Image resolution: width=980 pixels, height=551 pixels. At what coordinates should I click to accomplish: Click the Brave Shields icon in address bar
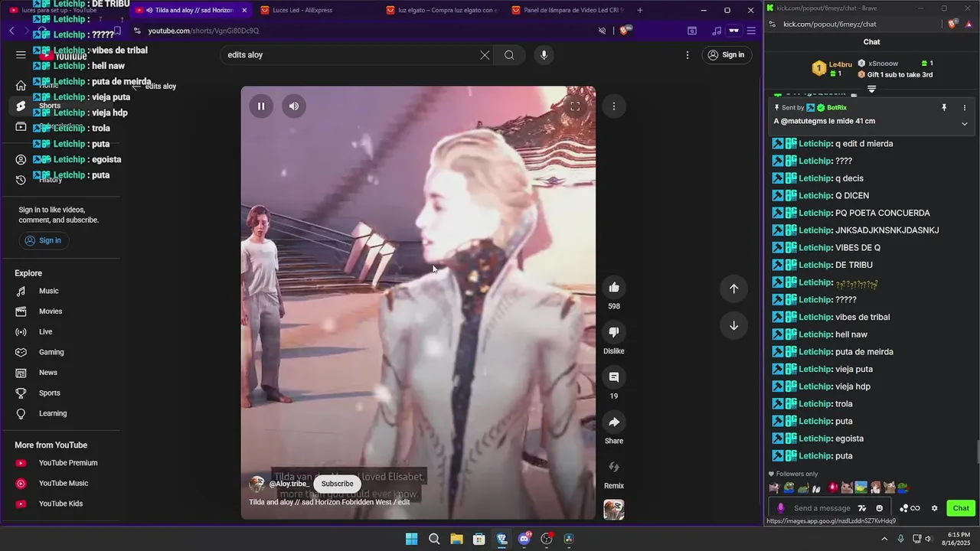point(626,31)
